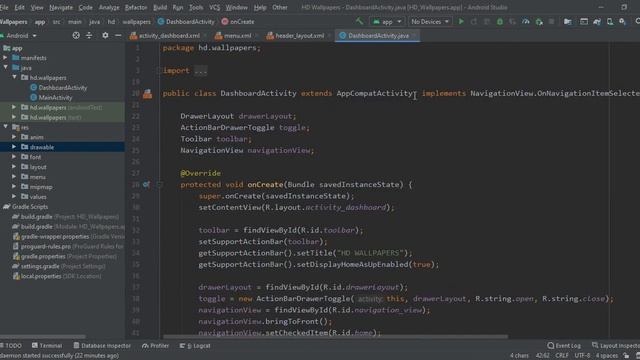640x360 pixels.
Task: Click the read-only lock icon in status bar
Action: (x=626, y=356)
